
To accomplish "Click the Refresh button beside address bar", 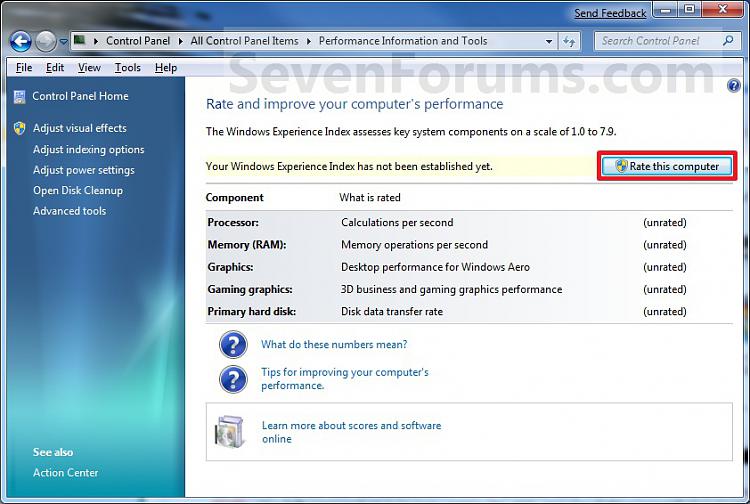I will pyautogui.click(x=569, y=42).
